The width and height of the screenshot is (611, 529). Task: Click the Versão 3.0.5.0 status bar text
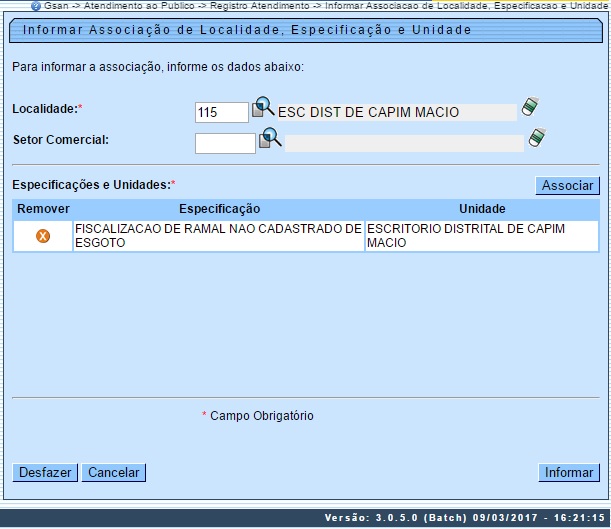[x=464, y=518]
